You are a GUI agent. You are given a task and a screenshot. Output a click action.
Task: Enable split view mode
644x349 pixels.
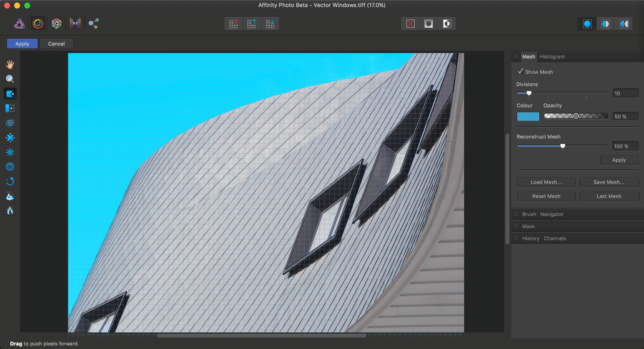coord(605,24)
